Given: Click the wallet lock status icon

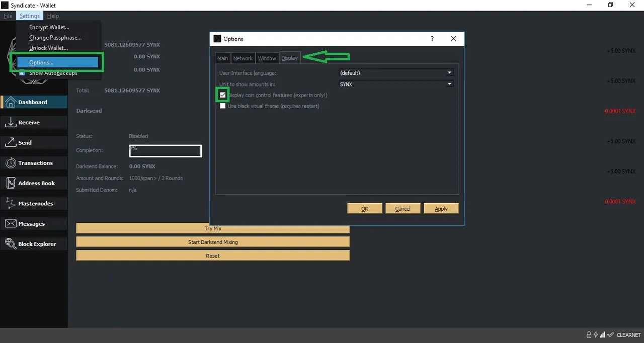Looking at the screenshot, I should (589, 335).
